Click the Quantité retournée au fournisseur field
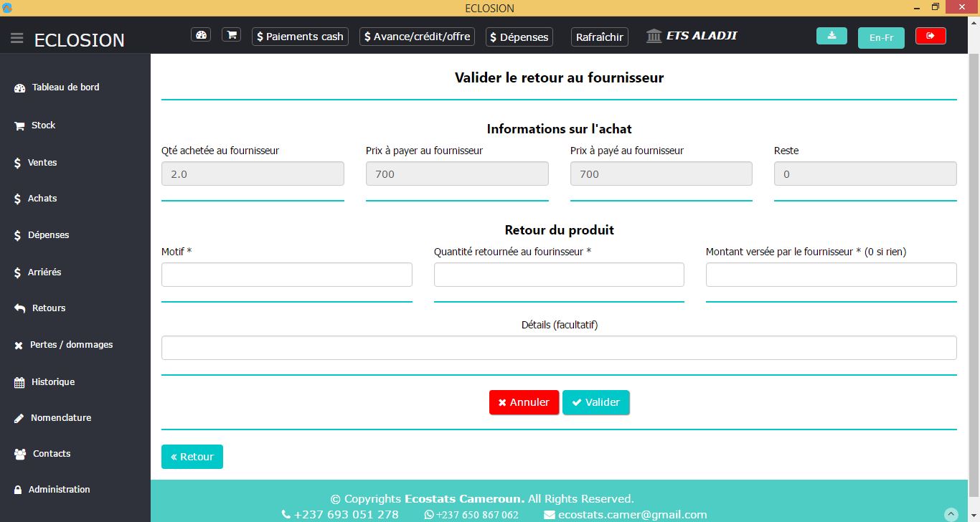The image size is (980, 522). tap(559, 275)
